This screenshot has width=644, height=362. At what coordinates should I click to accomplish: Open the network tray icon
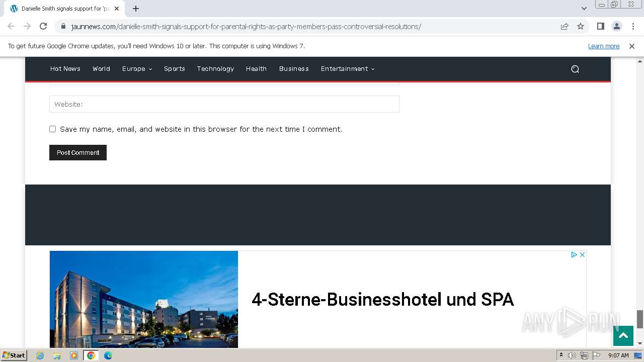pyautogui.click(x=584, y=355)
